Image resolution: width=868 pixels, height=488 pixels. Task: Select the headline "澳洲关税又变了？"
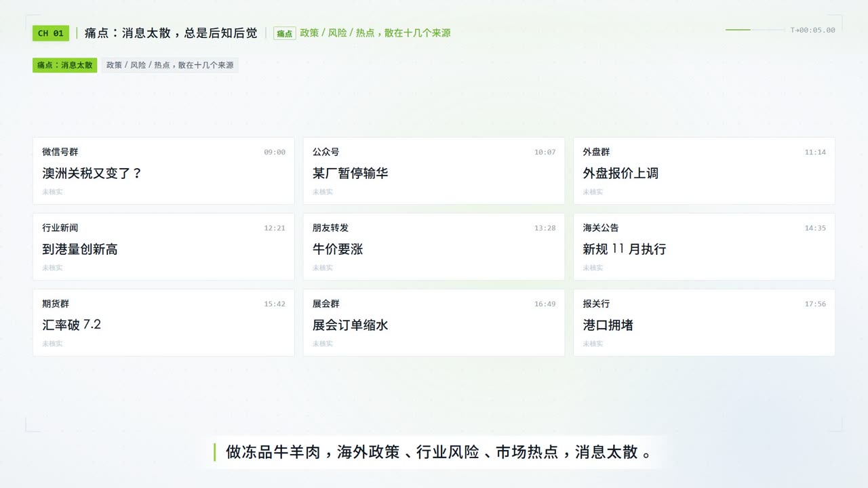92,174
